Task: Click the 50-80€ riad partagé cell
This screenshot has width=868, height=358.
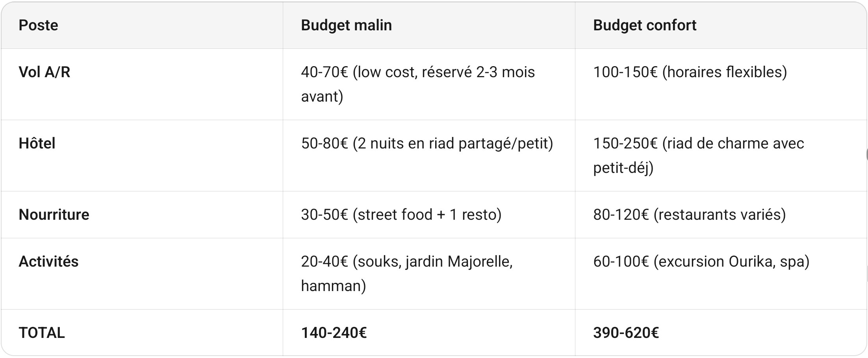Action: click(427, 143)
